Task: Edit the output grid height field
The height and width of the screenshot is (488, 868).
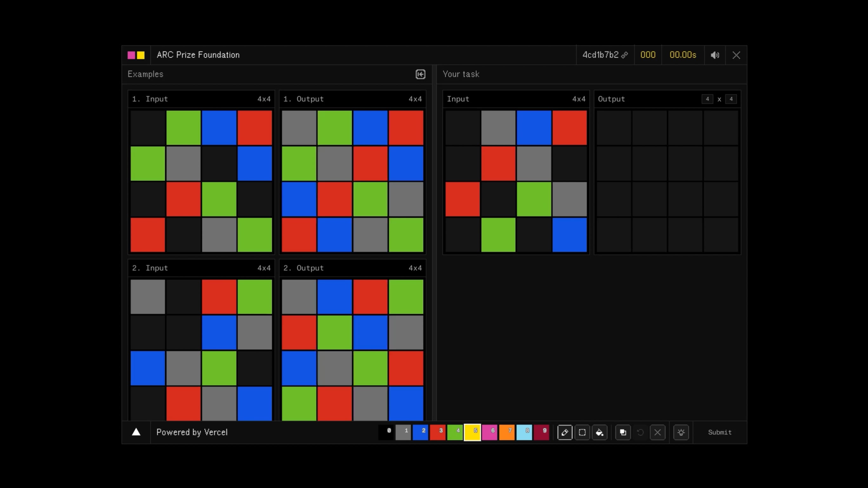Action: (731, 99)
